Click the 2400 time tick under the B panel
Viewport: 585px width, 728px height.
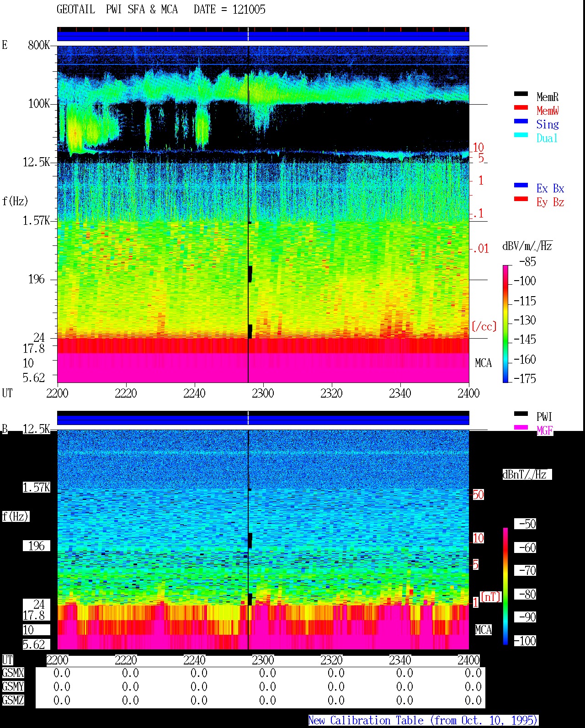point(468,660)
